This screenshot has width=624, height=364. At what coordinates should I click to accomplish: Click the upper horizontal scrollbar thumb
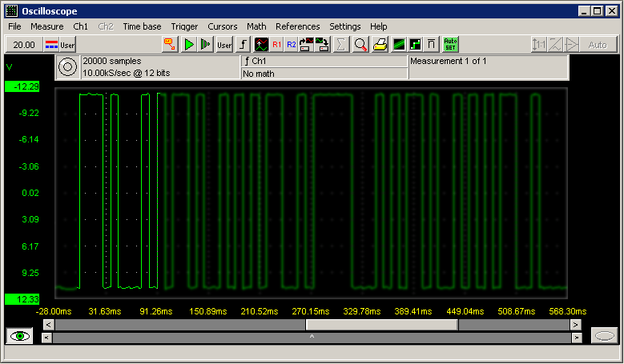(x=382, y=325)
